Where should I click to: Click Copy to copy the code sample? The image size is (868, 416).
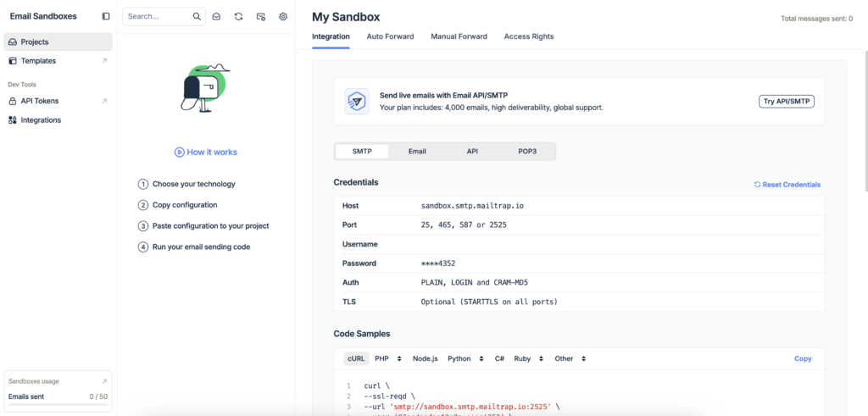coord(803,358)
